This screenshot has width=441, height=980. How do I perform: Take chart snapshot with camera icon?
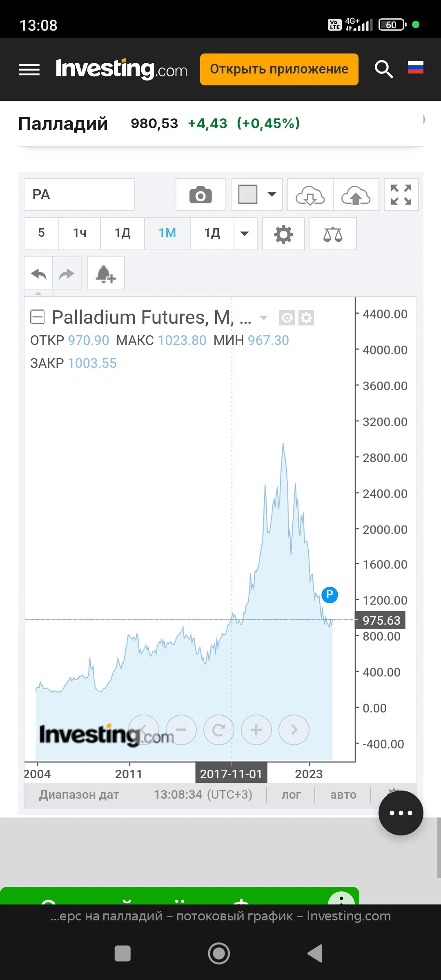click(x=200, y=195)
